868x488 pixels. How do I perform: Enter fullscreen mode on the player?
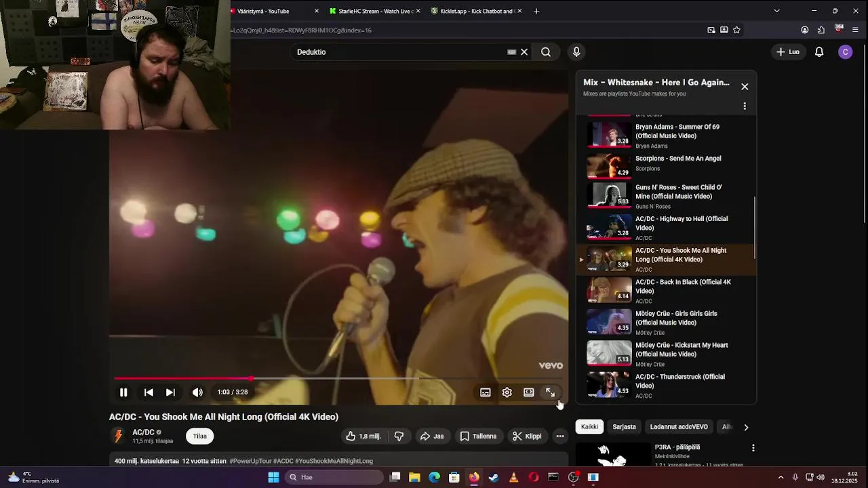pos(551,392)
